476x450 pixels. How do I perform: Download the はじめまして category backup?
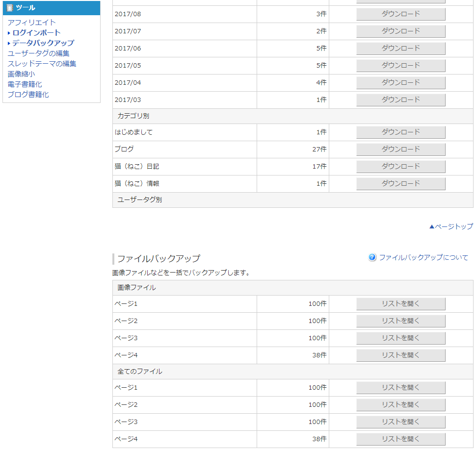[x=401, y=132]
